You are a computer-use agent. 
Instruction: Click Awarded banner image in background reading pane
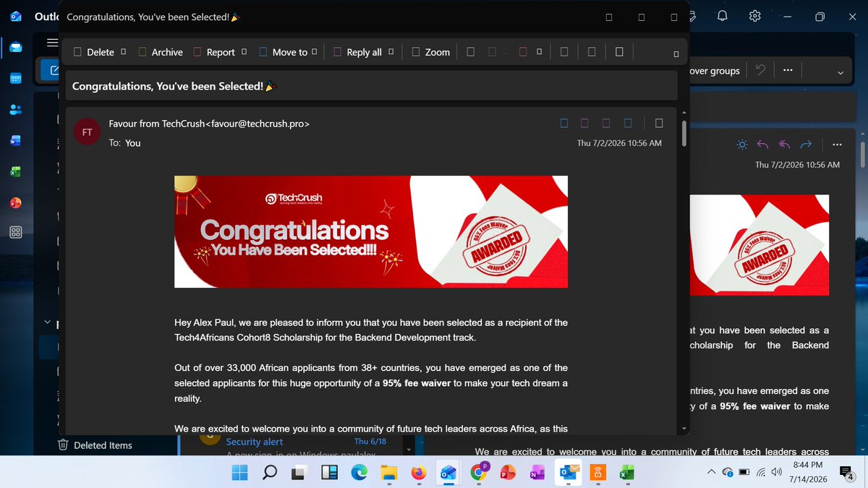point(759,245)
